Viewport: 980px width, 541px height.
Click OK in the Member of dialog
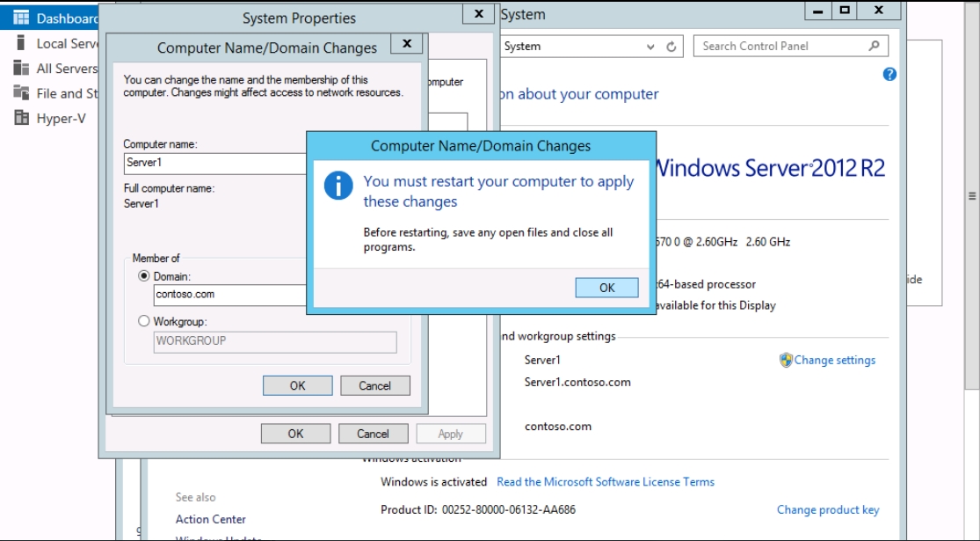pos(297,386)
